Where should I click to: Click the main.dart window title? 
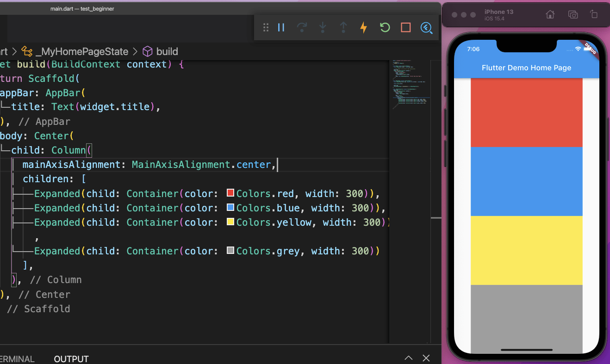click(82, 9)
